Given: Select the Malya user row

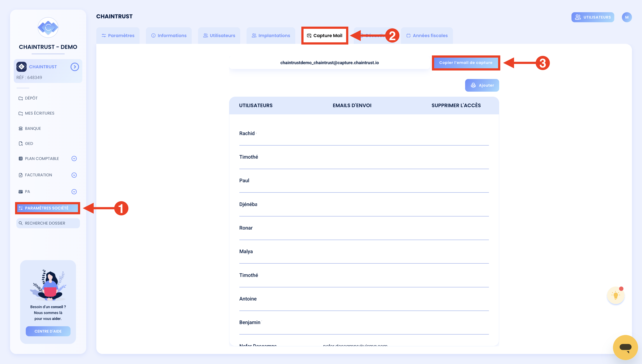Looking at the screenshot, I should [364, 252].
